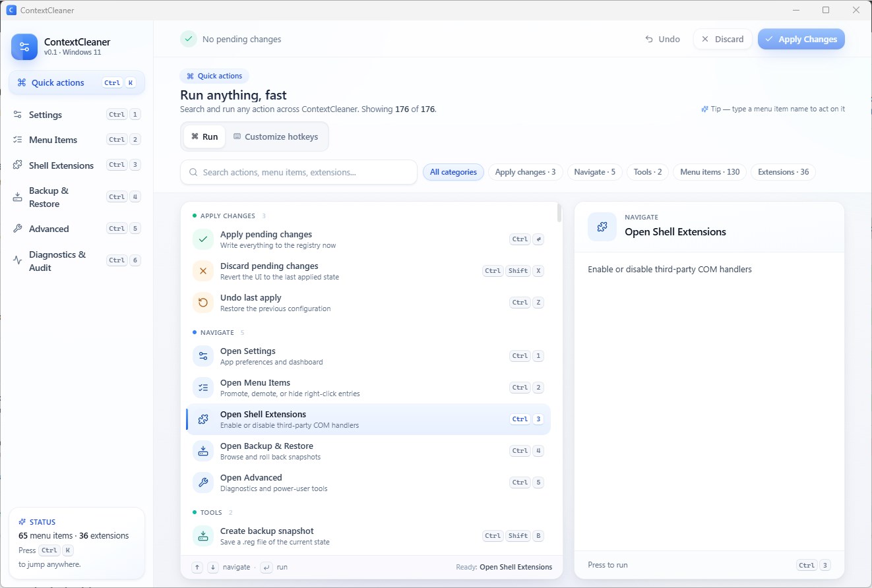This screenshot has height=588, width=872.
Task: Click the sparkle icon beside the Tip text
Action: (x=705, y=109)
